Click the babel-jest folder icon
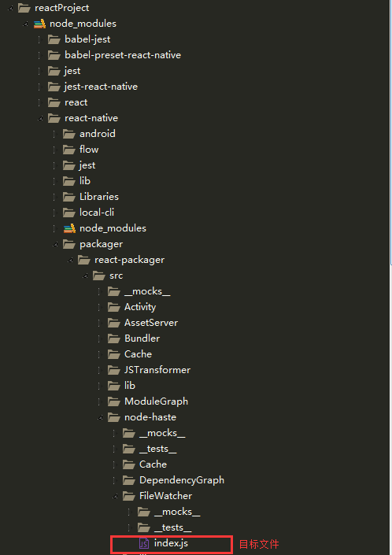Image resolution: width=392 pixels, height=555 pixels. click(x=54, y=39)
